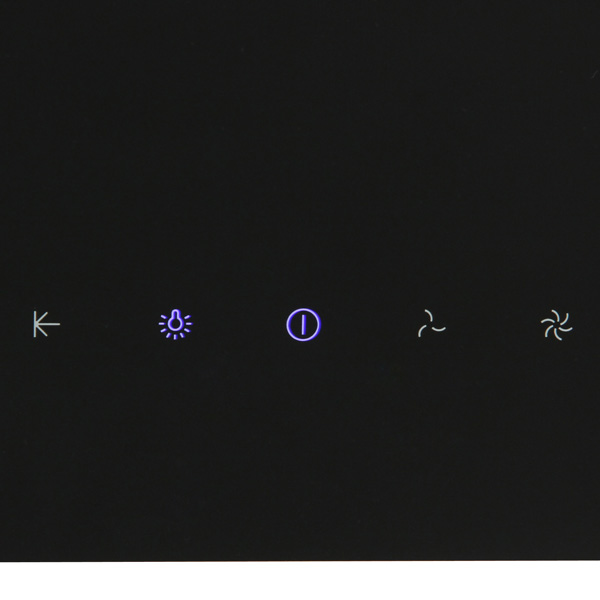Click the illuminated lamp with rays icon
This screenshot has width=600, height=600.
pyautogui.click(x=176, y=324)
